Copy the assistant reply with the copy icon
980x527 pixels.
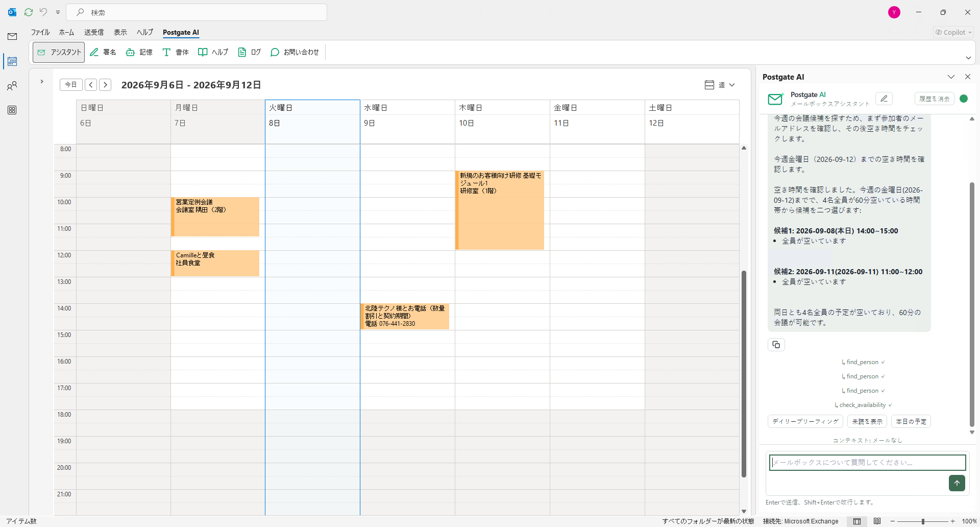pyautogui.click(x=776, y=345)
